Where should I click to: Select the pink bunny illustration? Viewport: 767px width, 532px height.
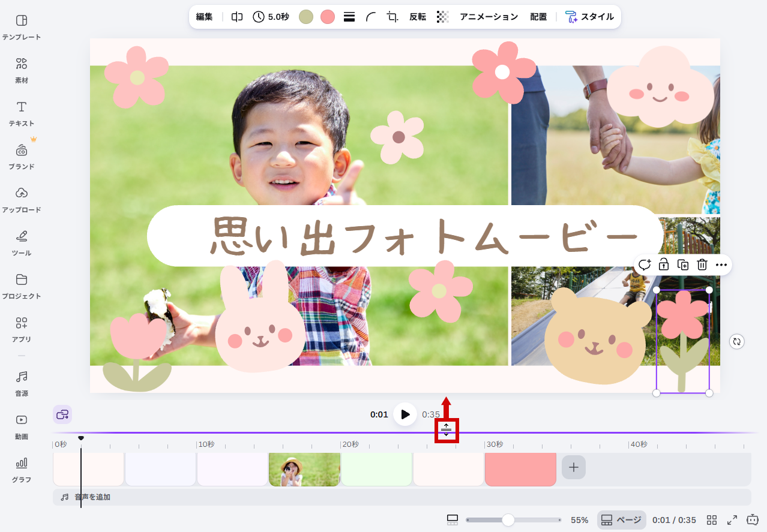point(259,317)
